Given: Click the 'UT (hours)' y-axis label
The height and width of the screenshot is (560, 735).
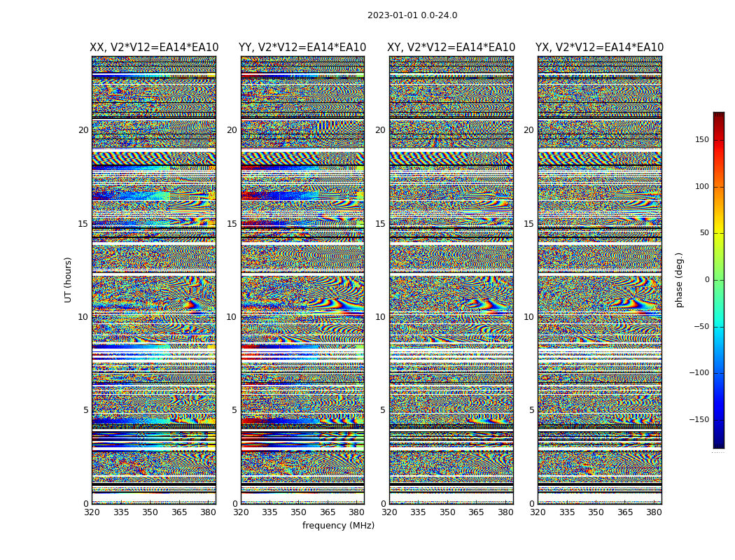Looking at the screenshot, I should pyautogui.click(x=69, y=279).
